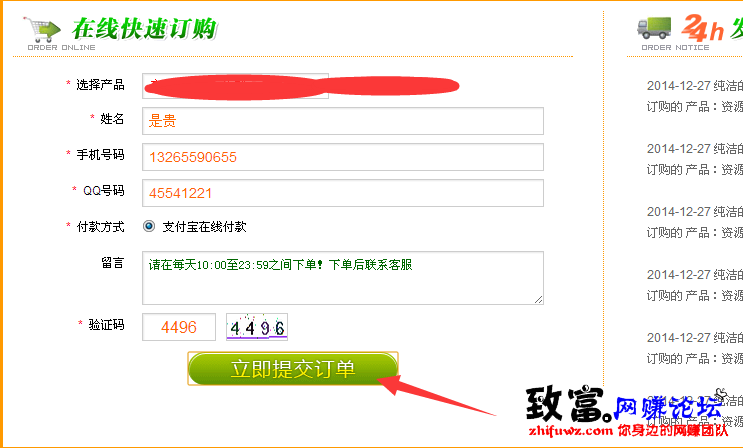Click the orange 24h logo graphic
The height and width of the screenshot is (448, 743).
(x=703, y=28)
